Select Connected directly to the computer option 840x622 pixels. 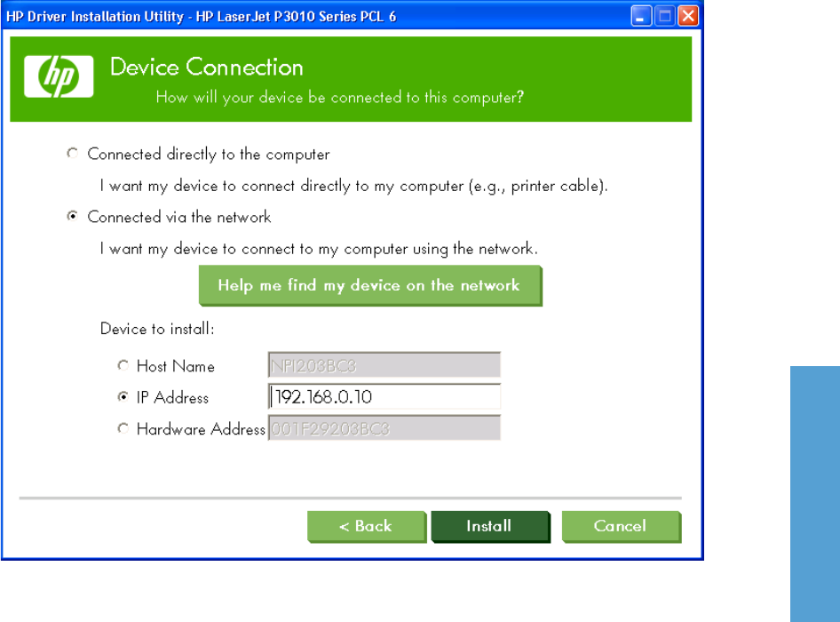72,154
